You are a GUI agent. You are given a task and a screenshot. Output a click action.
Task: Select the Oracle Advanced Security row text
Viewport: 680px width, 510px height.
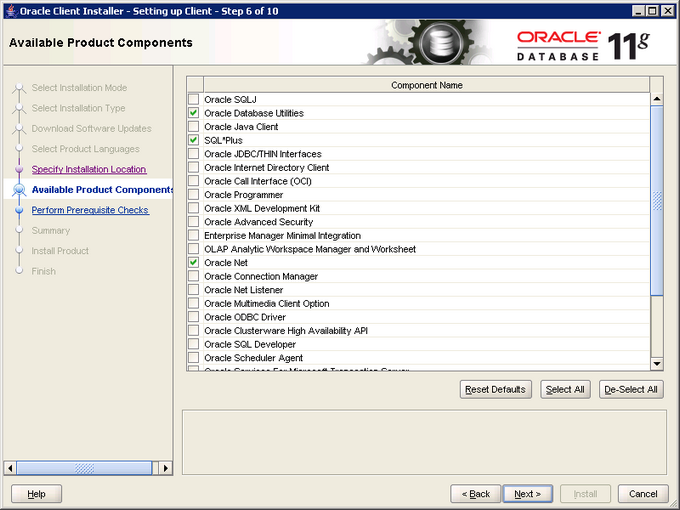tap(258, 222)
